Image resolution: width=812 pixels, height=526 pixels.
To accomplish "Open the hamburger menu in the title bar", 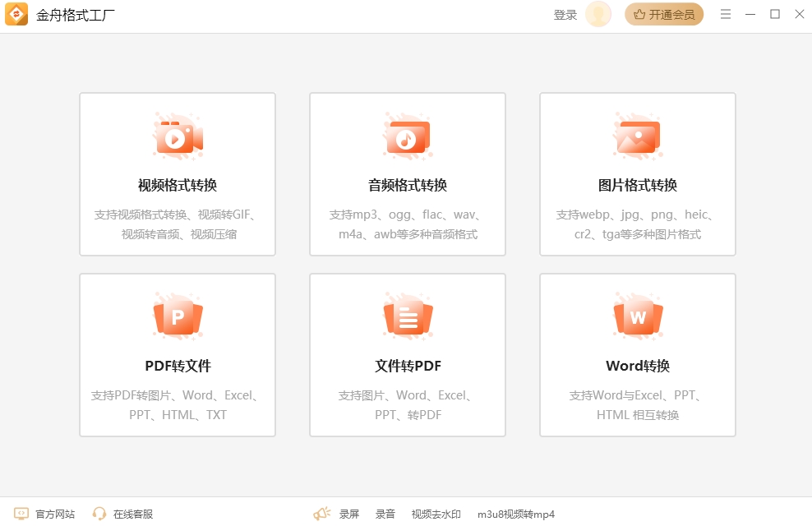I will (x=726, y=14).
